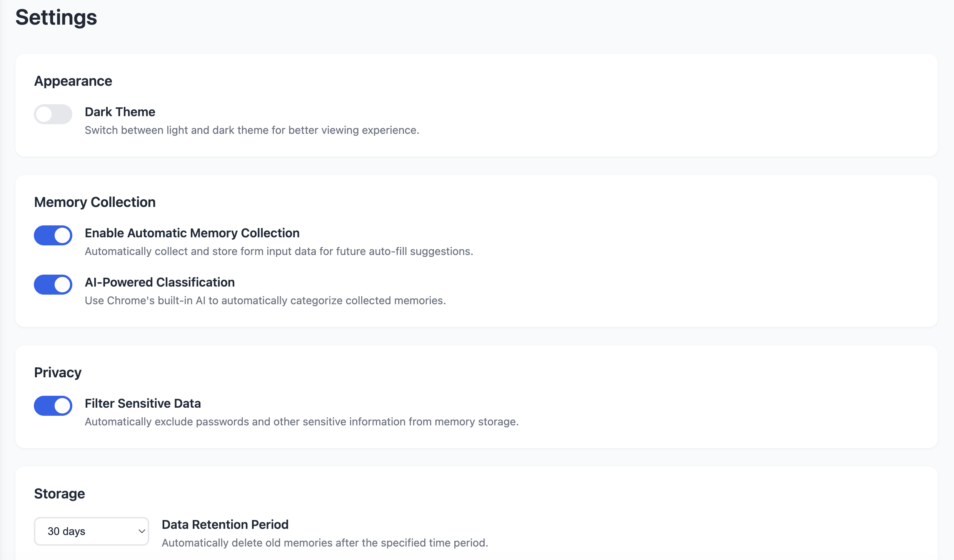This screenshot has width=954, height=560.
Task: Switch off Filter Sensitive Data toggle
Action: [53, 406]
